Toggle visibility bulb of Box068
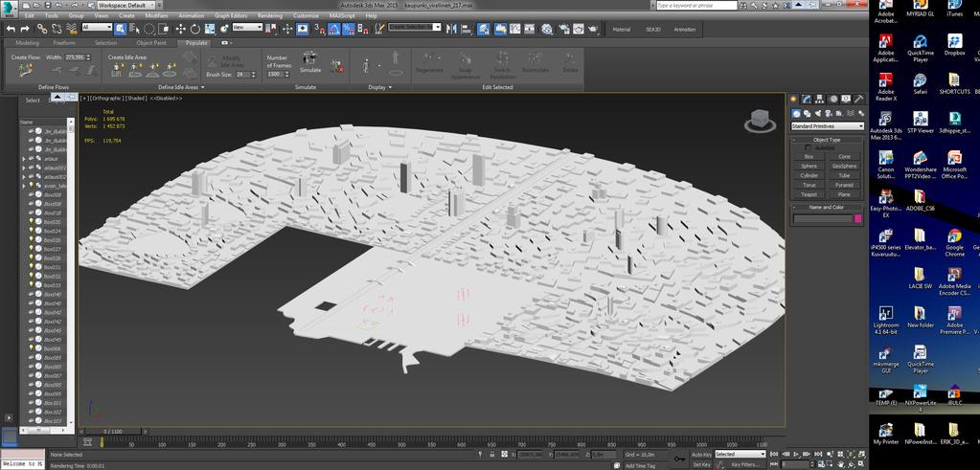 point(31,348)
